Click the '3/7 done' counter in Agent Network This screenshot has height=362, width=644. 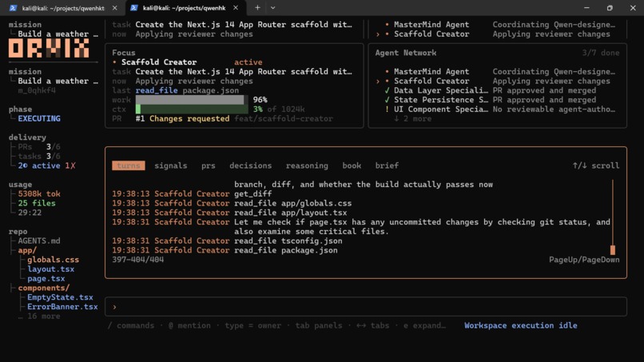tap(601, 53)
